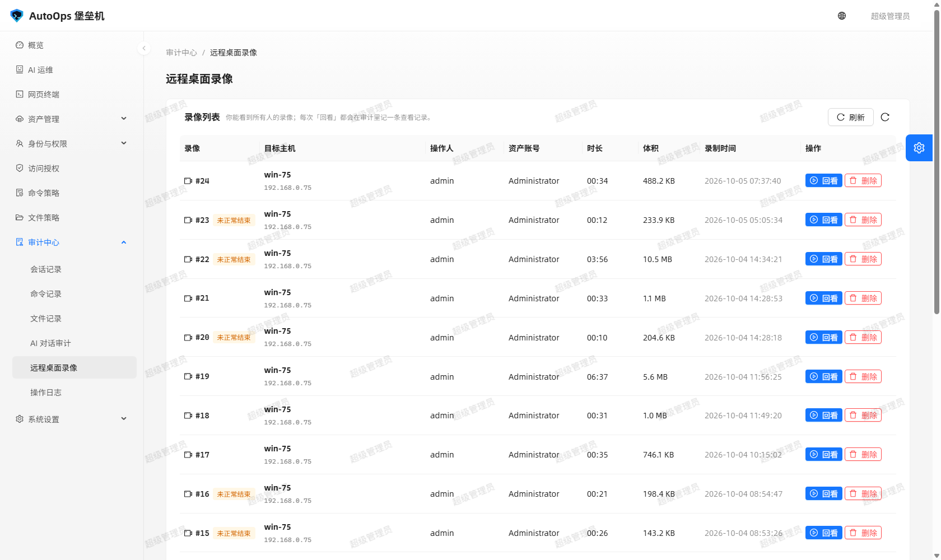The height and width of the screenshot is (560, 941).
Task: Click the circular reload icon beside 刷新
Action: click(885, 117)
